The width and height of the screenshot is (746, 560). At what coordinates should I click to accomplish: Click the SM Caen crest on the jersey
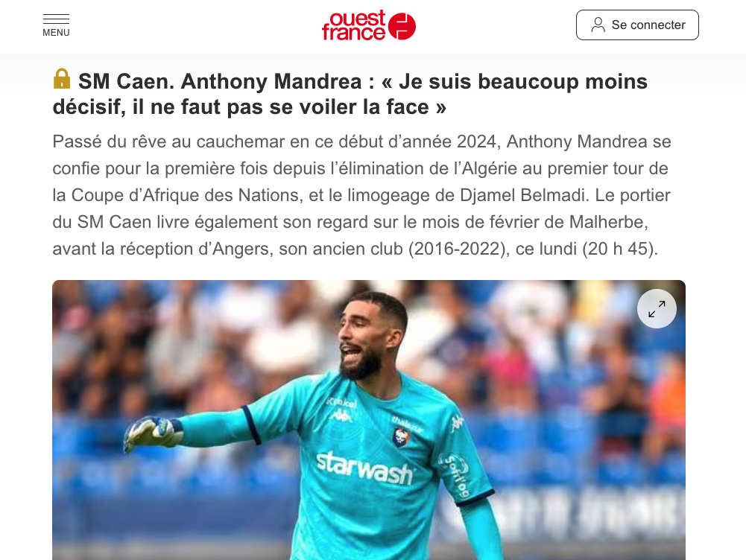tap(402, 437)
